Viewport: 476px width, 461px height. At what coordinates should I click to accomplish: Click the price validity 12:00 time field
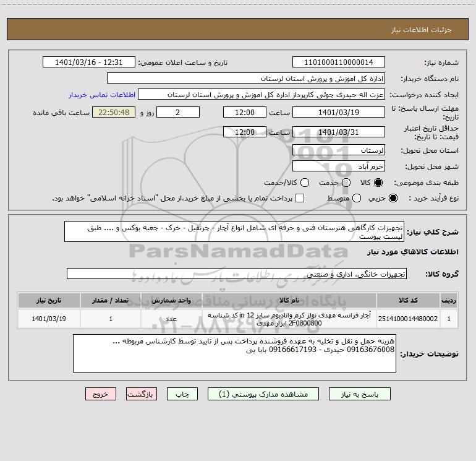coord(245,132)
